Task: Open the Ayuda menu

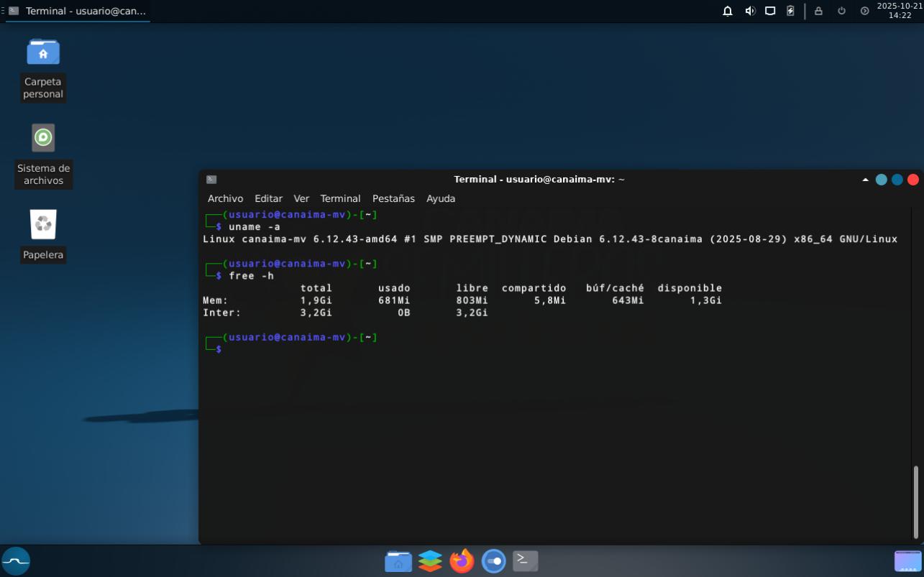Action: 441,198
